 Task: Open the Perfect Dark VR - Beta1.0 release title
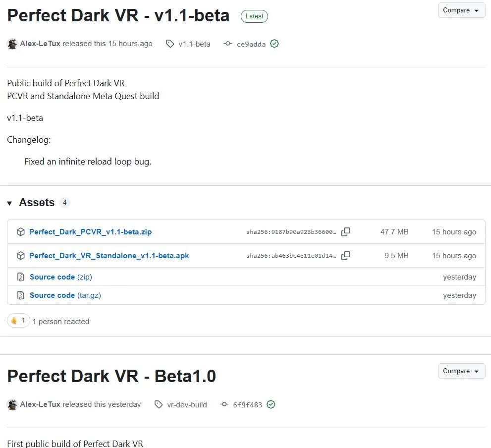(x=111, y=376)
